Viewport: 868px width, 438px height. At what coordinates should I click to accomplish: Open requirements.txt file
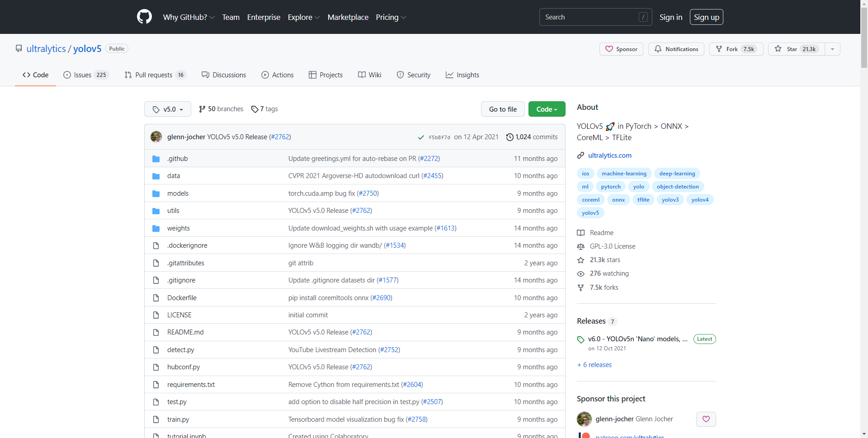191,385
